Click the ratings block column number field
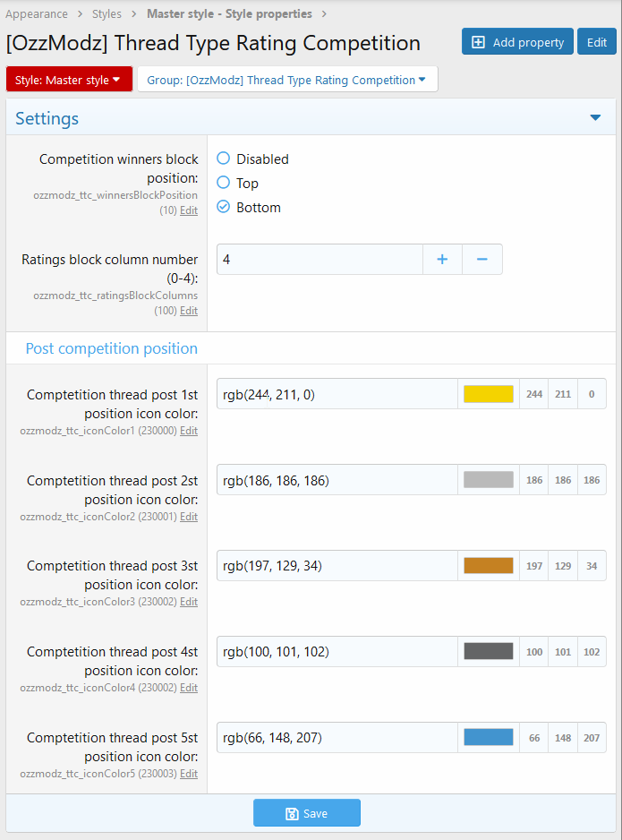 click(320, 260)
